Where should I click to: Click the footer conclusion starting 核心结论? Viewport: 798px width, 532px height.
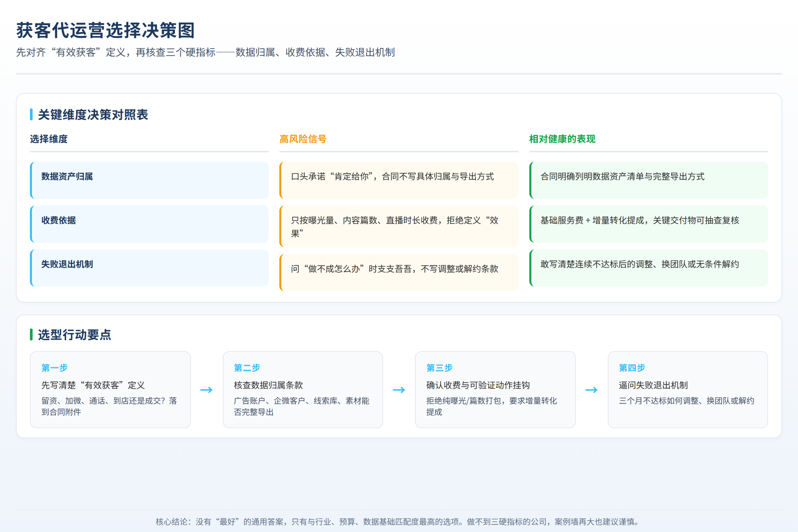tap(399, 522)
